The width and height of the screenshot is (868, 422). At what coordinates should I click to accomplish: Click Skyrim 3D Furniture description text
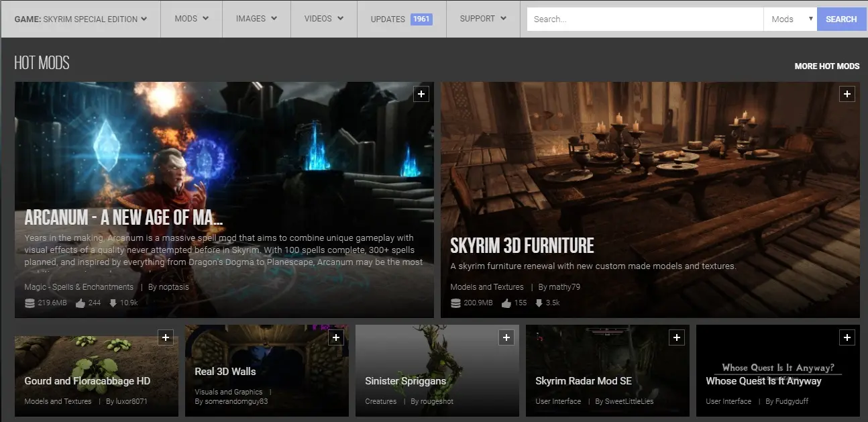point(593,266)
